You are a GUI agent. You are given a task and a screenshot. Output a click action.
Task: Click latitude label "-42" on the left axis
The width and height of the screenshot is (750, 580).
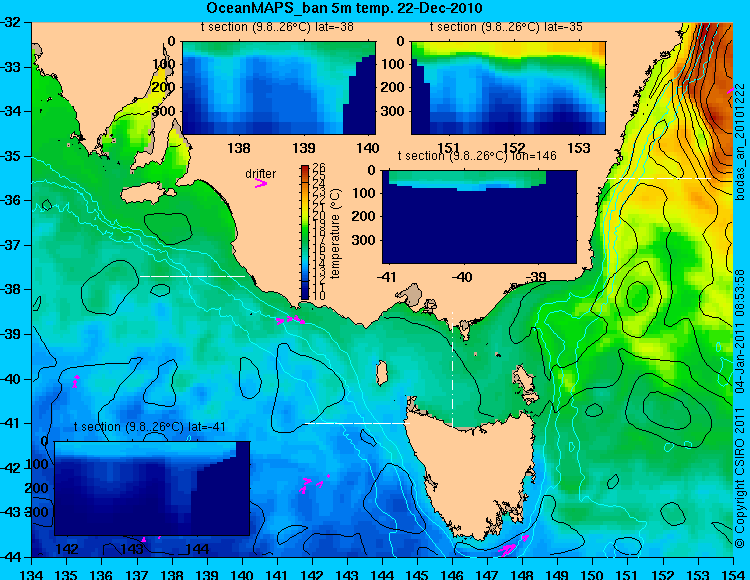click(10, 468)
